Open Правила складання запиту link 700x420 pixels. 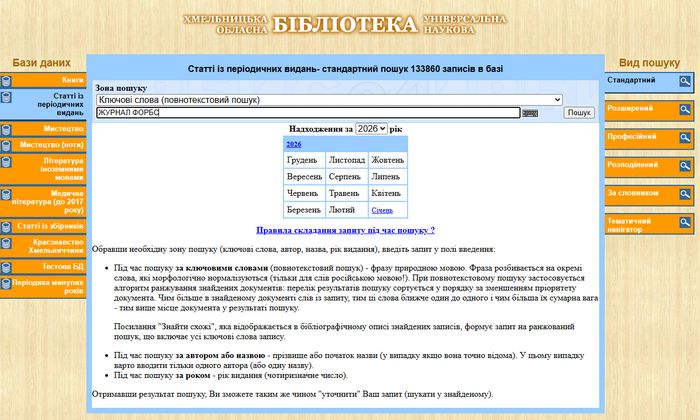[345, 230]
